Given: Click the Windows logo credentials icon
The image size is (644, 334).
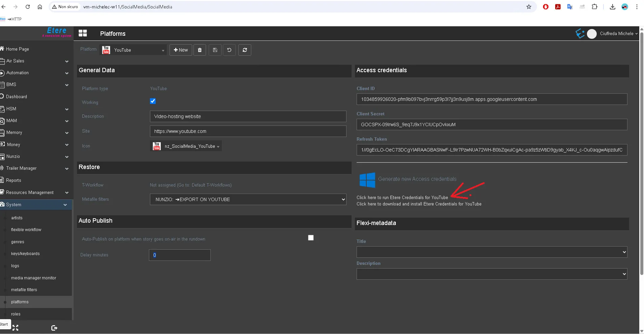Looking at the screenshot, I should pos(367,180).
